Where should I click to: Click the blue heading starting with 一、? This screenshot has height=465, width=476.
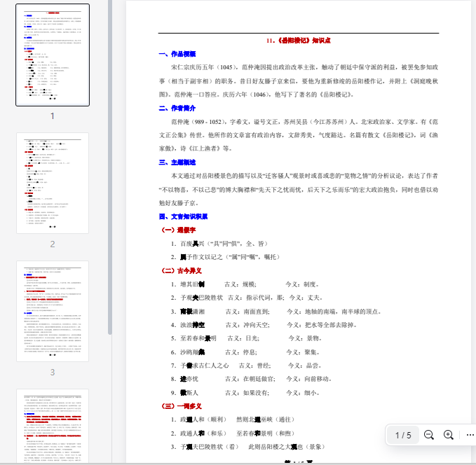[x=177, y=54]
